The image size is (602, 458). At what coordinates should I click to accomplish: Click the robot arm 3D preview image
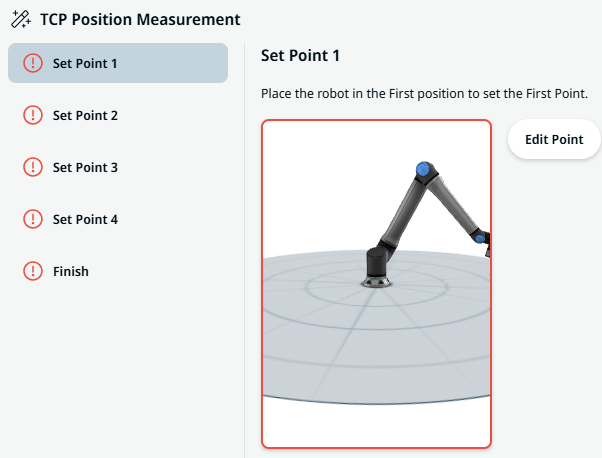(376, 284)
